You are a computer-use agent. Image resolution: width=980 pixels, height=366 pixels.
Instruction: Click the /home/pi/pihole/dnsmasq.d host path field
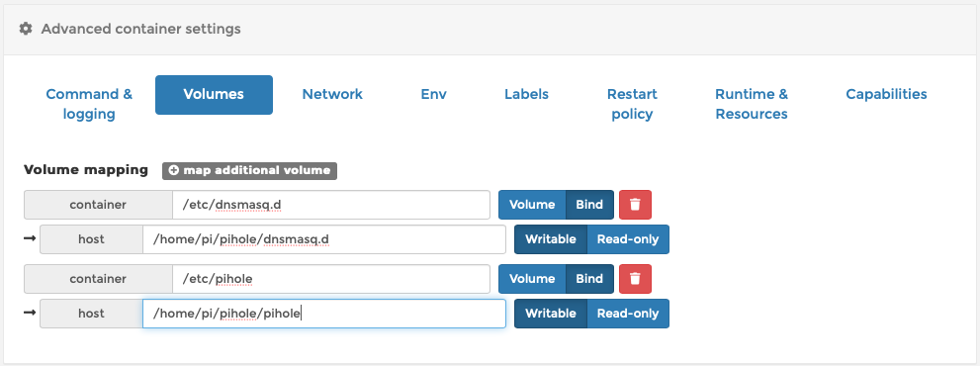click(x=323, y=239)
